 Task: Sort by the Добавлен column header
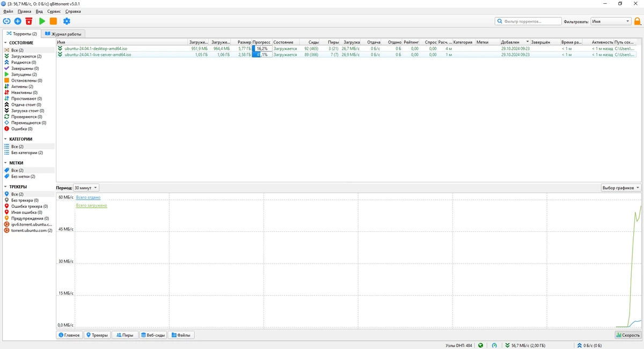[515, 42]
